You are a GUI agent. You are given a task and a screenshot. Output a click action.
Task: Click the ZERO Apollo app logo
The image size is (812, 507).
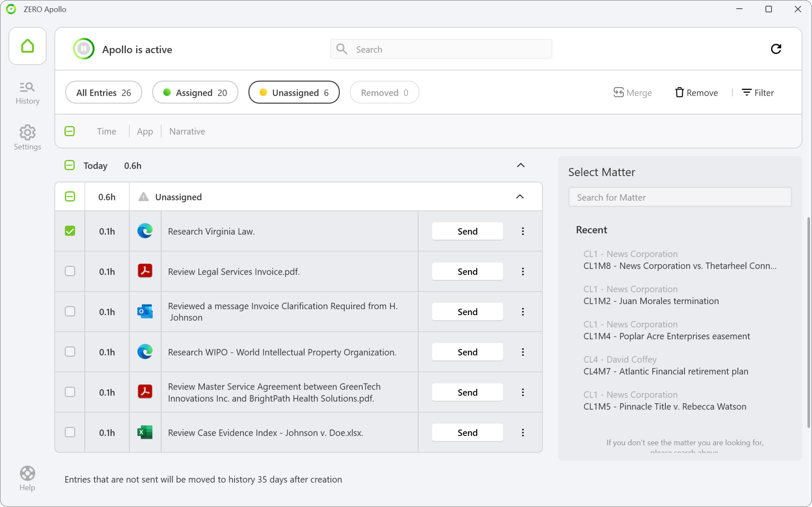pyautogui.click(x=11, y=9)
